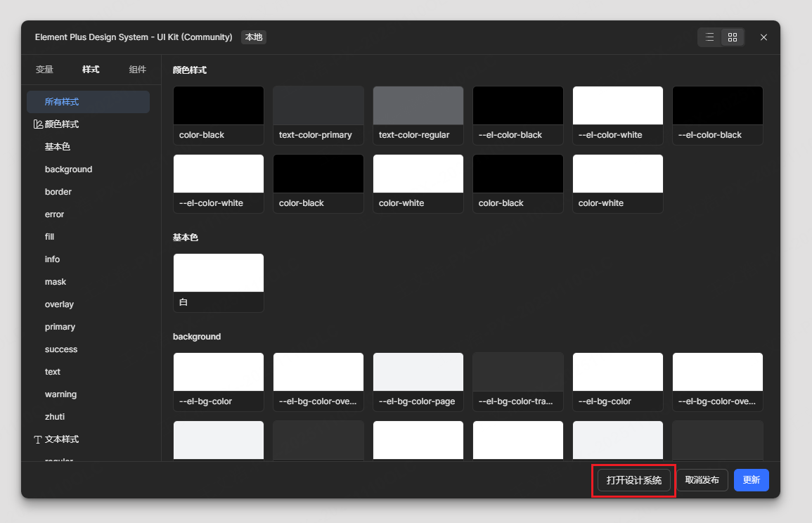Click the 颜色样式 category icon
The image size is (812, 523).
pyautogui.click(x=38, y=124)
